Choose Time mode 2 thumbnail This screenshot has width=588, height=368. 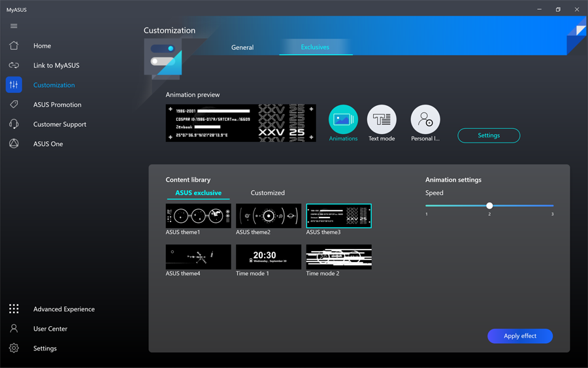click(338, 257)
